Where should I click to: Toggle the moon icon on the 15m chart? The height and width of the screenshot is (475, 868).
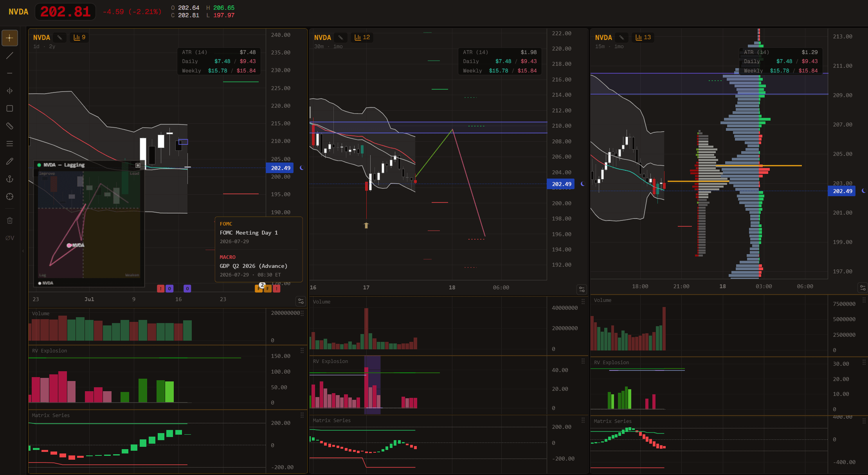[864, 191]
